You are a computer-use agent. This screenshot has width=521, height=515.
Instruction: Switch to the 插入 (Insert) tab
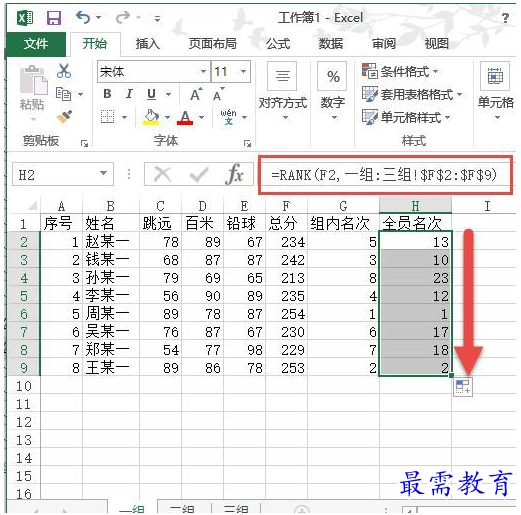148,44
